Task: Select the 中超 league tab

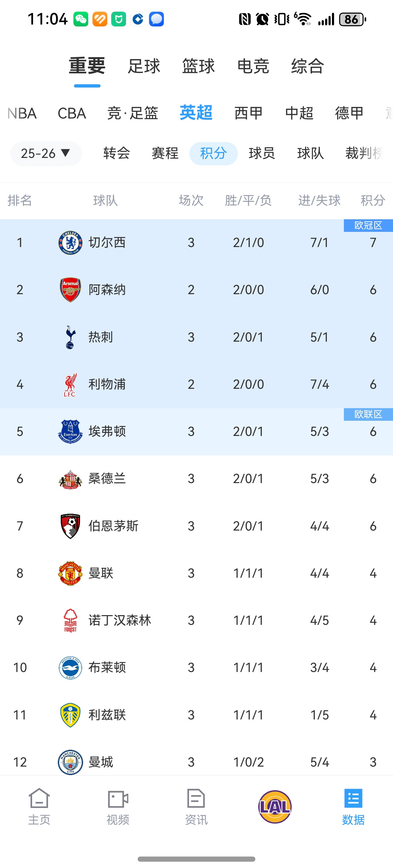Action: (x=299, y=113)
